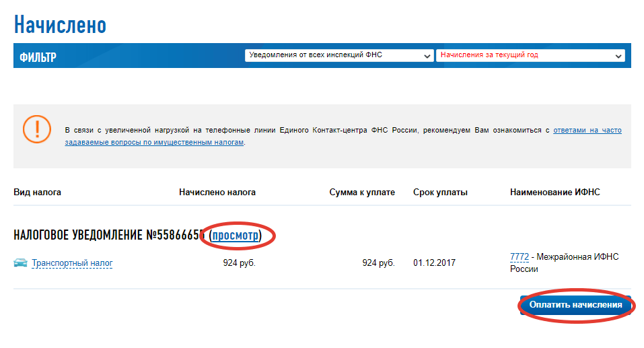
Task: Click the 'Наименование ИФНС' column header
Action: tap(555, 192)
